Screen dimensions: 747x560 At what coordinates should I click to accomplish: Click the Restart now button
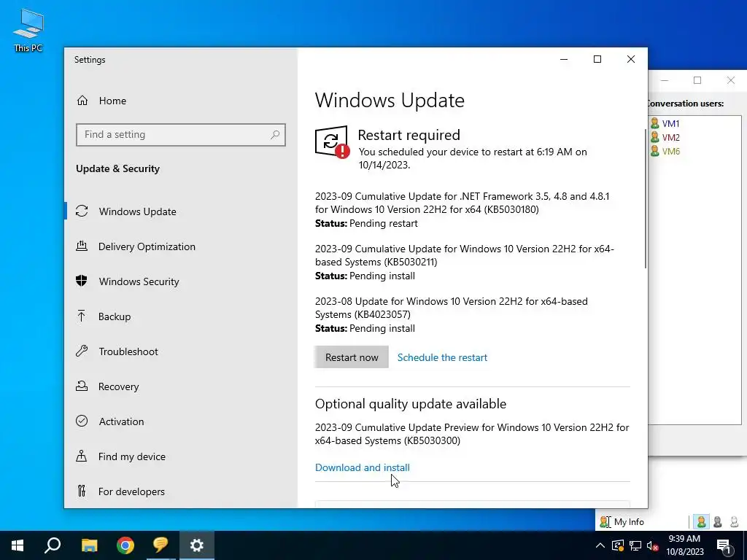[x=352, y=357]
